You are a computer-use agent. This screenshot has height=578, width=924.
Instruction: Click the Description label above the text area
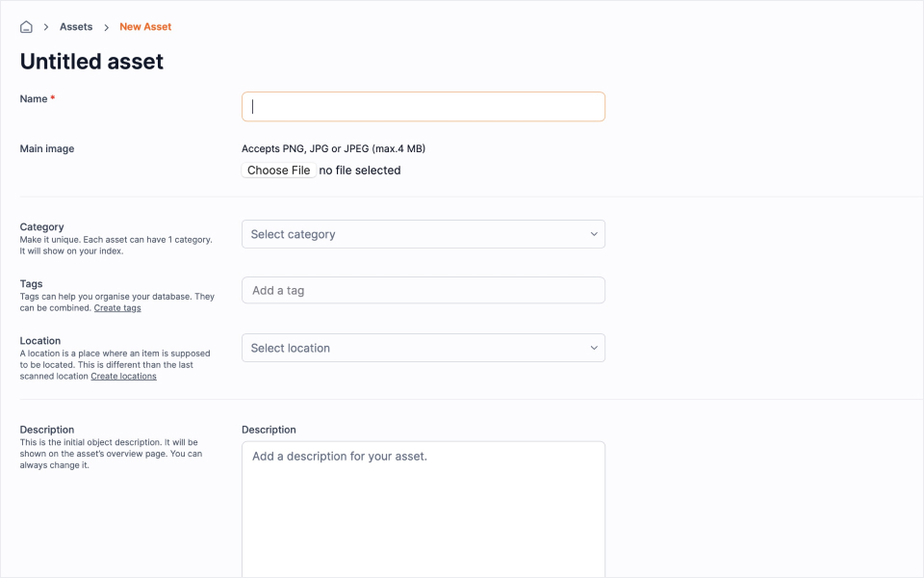pos(269,430)
